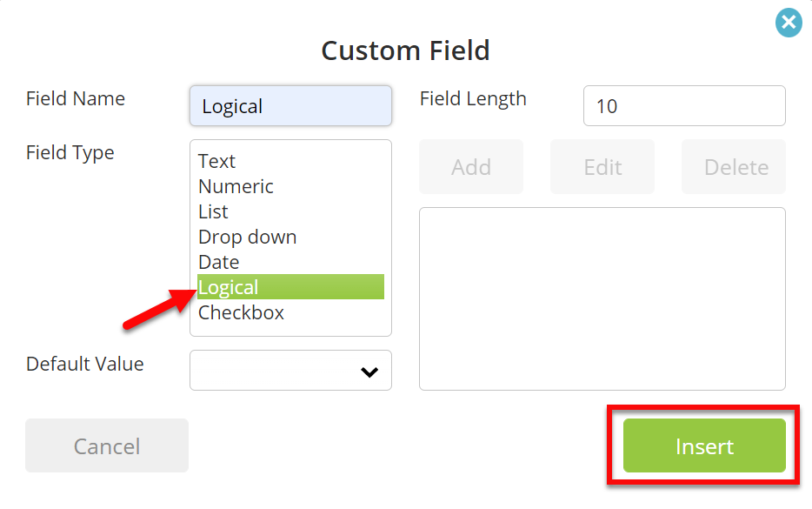Click the Default Value chevron arrow
The image size is (812, 509).
point(369,372)
